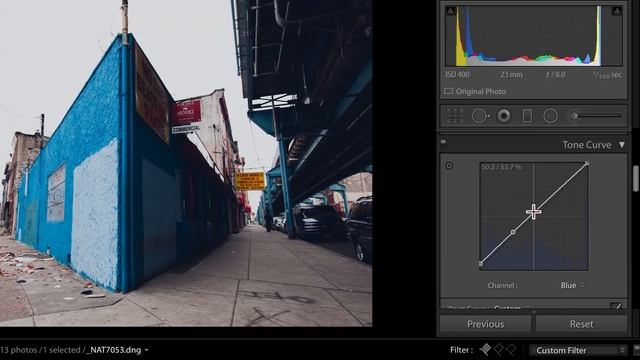This screenshot has height=360, width=640.
Task: Toggle the Tone Curve panel on/off switch
Action: point(443,142)
